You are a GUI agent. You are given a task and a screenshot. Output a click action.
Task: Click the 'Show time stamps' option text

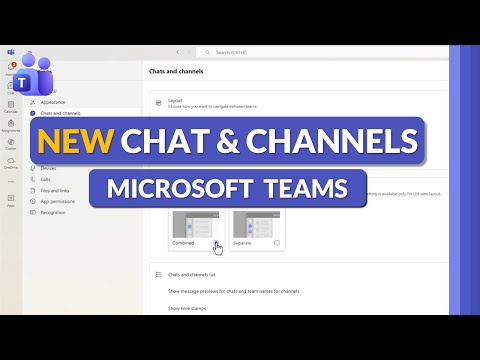[x=187, y=308]
